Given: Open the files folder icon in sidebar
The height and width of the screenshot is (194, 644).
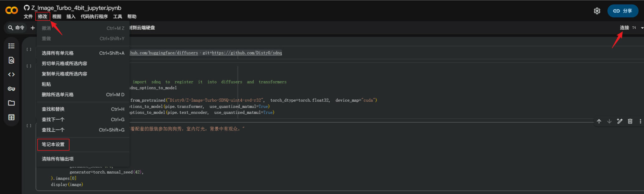Looking at the screenshot, I should [x=11, y=103].
